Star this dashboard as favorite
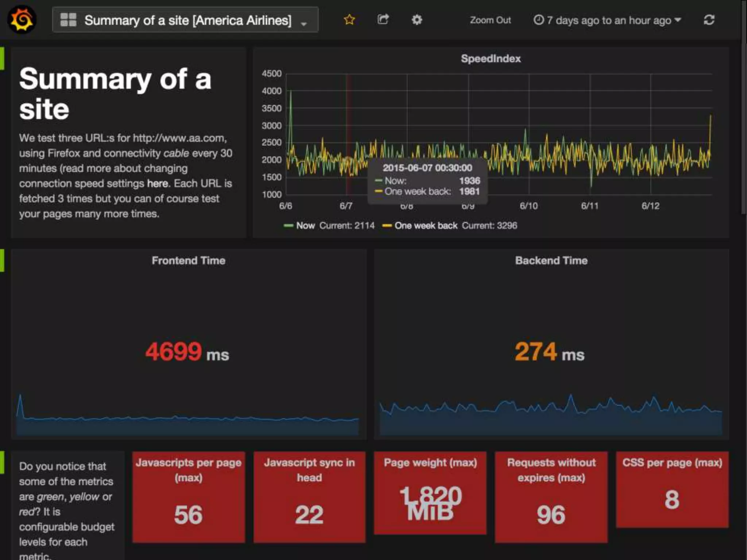Image resolution: width=747 pixels, height=560 pixels. pyautogui.click(x=349, y=20)
